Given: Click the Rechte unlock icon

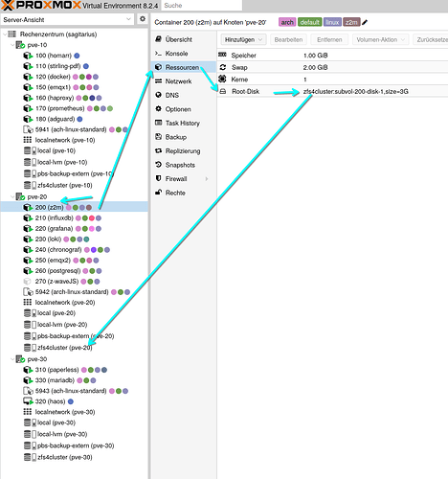Looking at the screenshot, I should [158, 193].
